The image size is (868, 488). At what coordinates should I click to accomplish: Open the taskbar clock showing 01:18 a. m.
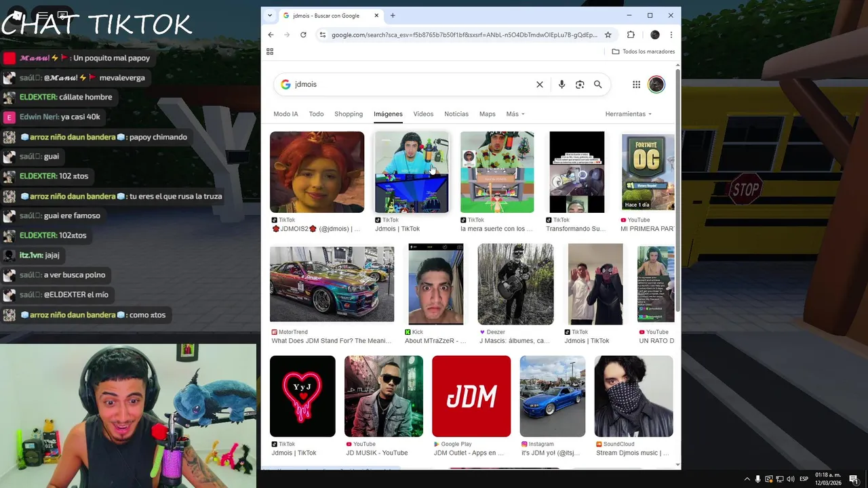(828, 479)
